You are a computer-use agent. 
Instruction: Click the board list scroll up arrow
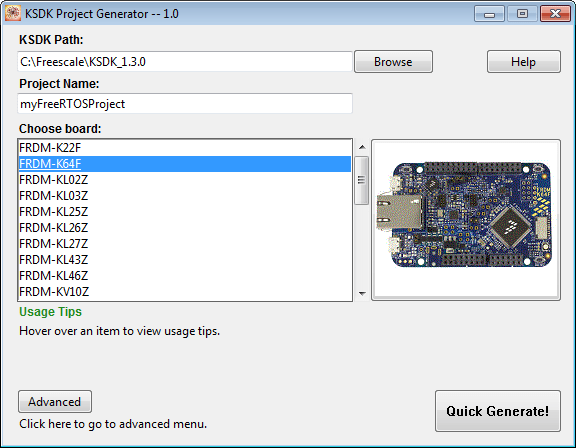362,147
